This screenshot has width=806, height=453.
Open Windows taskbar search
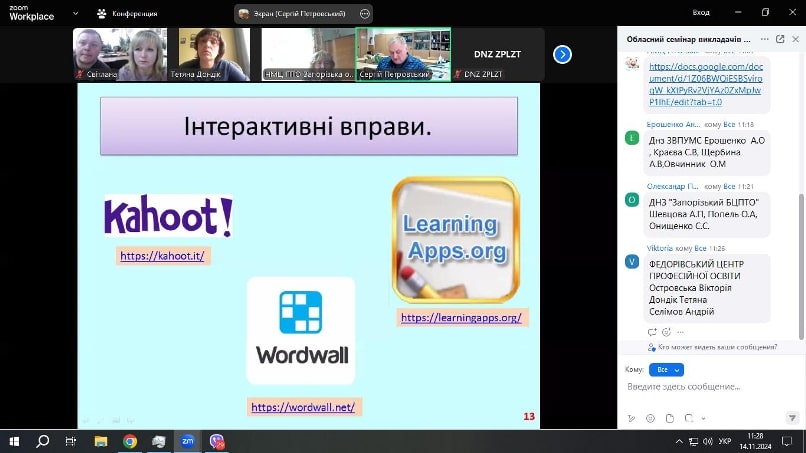(43, 441)
